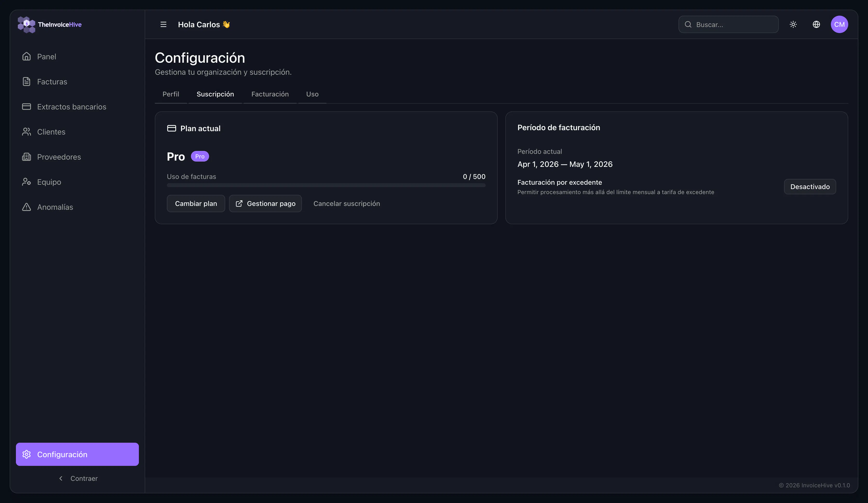
Task: Click the Cambiar plan button
Action: [196, 204]
